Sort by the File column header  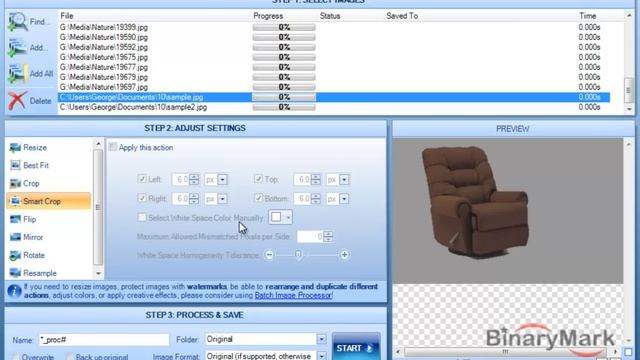click(67, 16)
